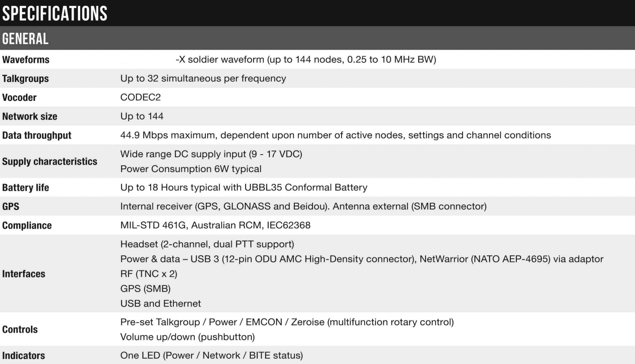Click the 44.9 Mbps maximum text
The image size is (635, 364).
(x=336, y=136)
